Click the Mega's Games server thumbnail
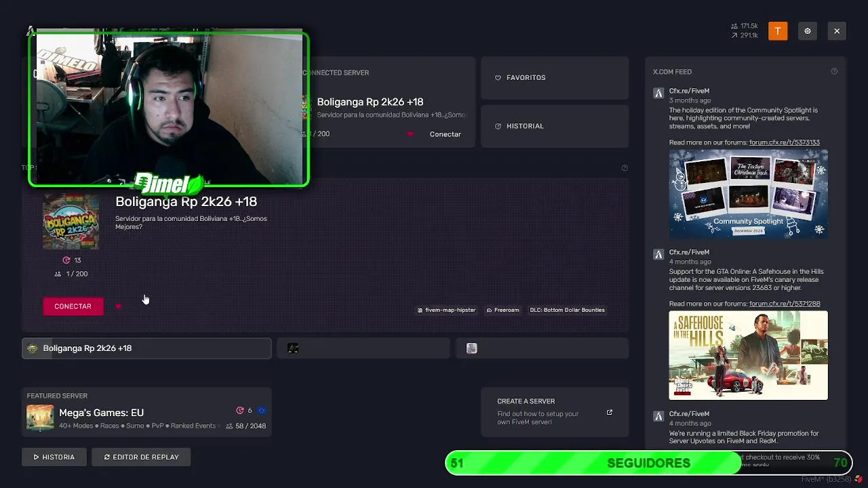 click(40, 418)
